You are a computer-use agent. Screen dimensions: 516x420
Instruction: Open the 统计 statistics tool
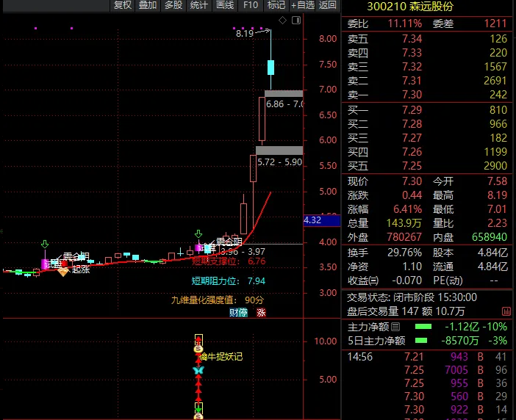point(198,5)
